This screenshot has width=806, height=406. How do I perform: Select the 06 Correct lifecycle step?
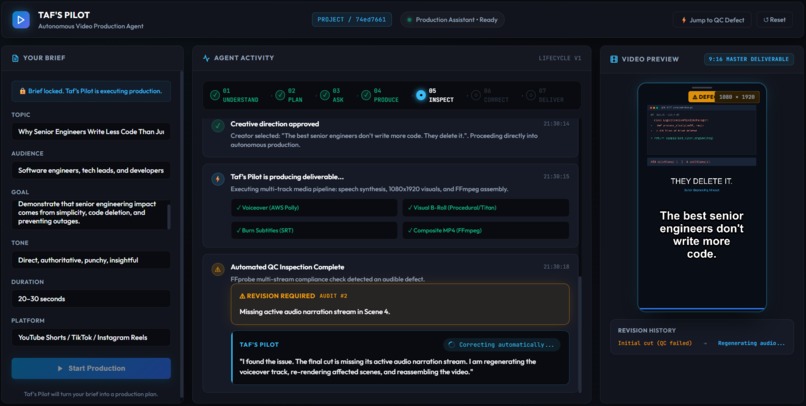pyautogui.click(x=490, y=95)
